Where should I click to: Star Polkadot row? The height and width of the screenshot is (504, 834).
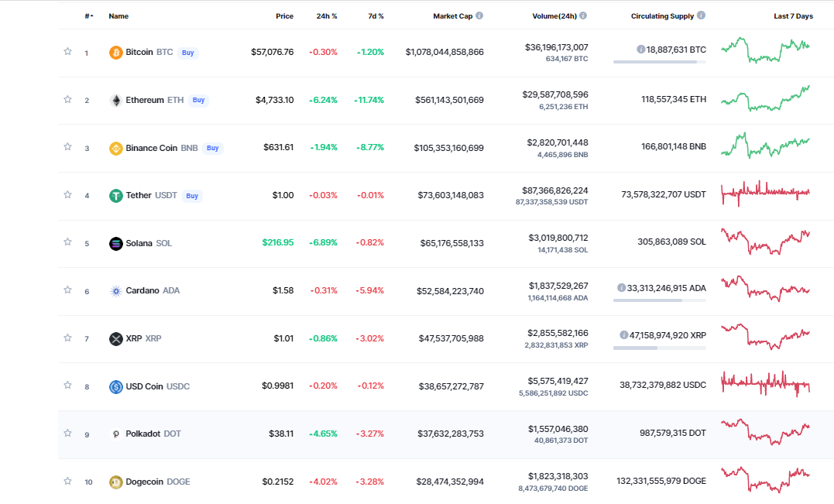click(67, 433)
